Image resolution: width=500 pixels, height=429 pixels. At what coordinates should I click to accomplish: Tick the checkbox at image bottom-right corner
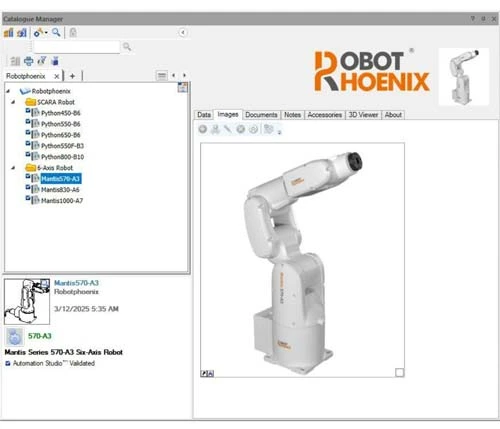click(399, 372)
